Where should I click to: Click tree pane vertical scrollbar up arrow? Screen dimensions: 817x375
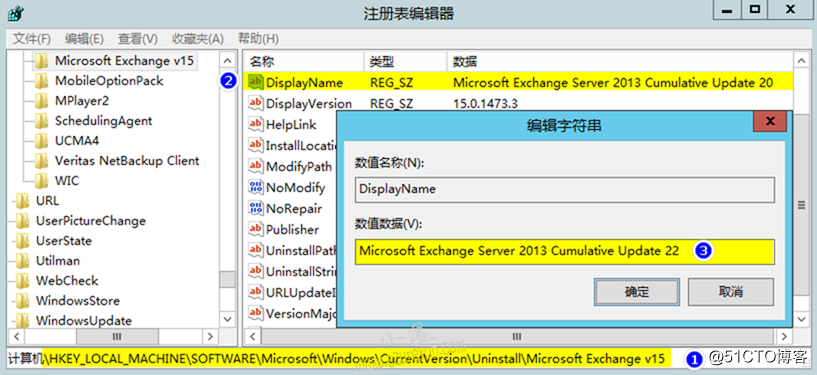227,60
